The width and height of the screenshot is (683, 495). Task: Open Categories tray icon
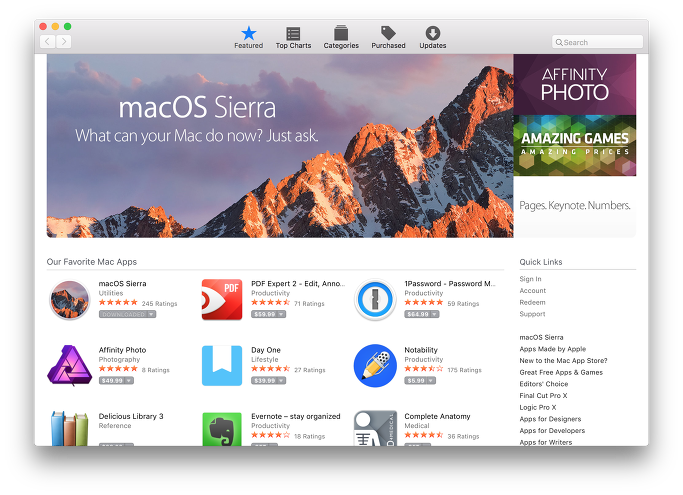[341, 33]
